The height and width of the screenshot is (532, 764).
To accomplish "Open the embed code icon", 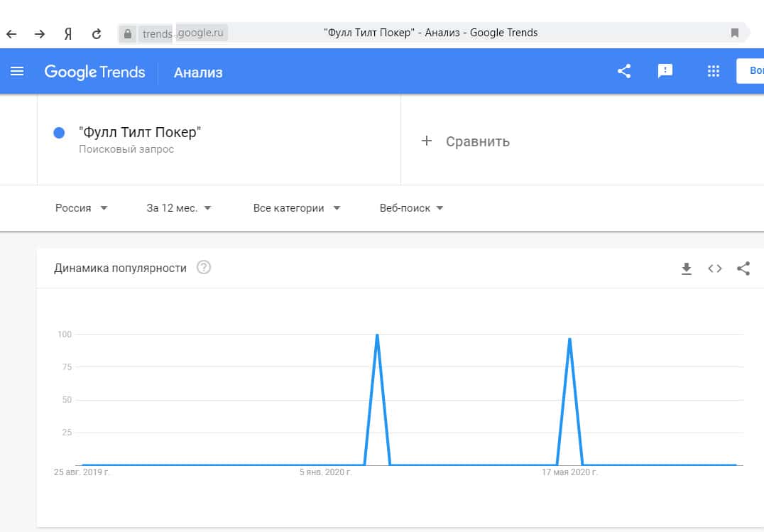I will [715, 268].
